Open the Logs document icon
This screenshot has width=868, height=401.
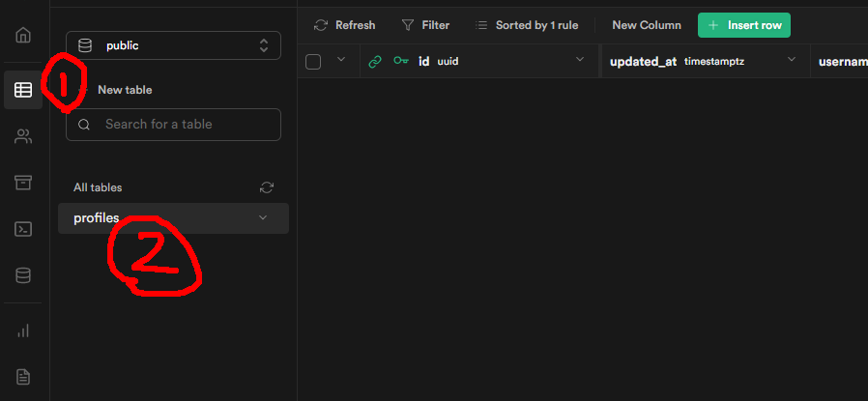pos(23,376)
